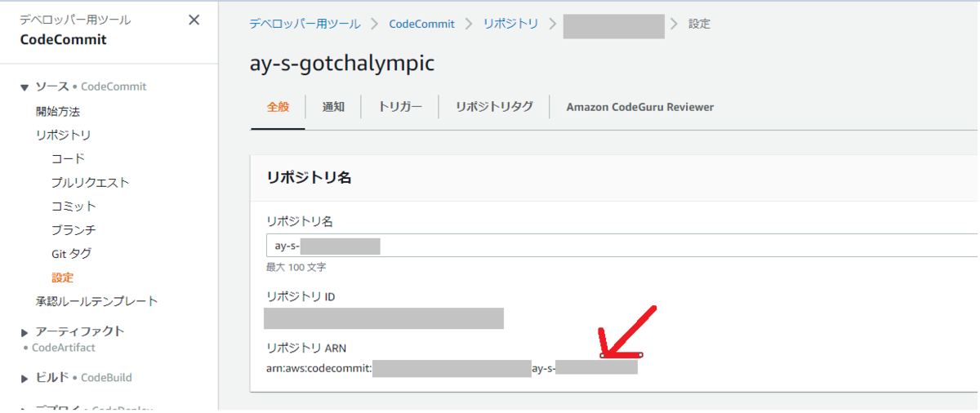
Task: Open ブランチ in the sidebar
Action: tap(73, 229)
